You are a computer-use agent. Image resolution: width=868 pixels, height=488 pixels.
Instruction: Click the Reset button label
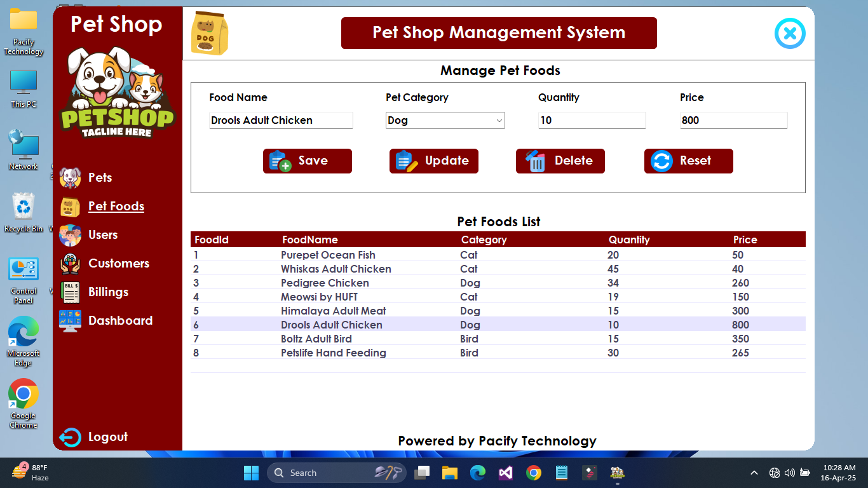click(x=695, y=161)
